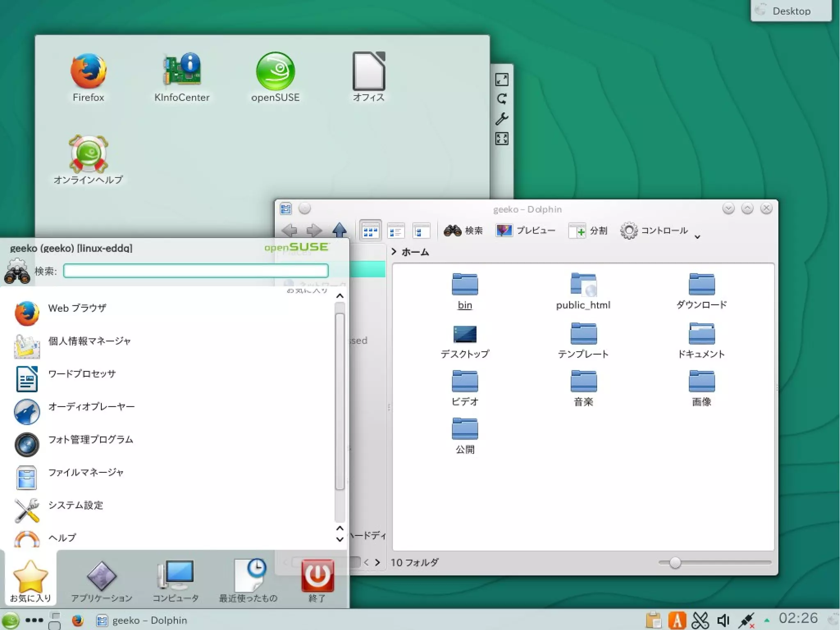The width and height of the screenshot is (840, 630).
Task: Select the bin folder
Action: coord(465,291)
